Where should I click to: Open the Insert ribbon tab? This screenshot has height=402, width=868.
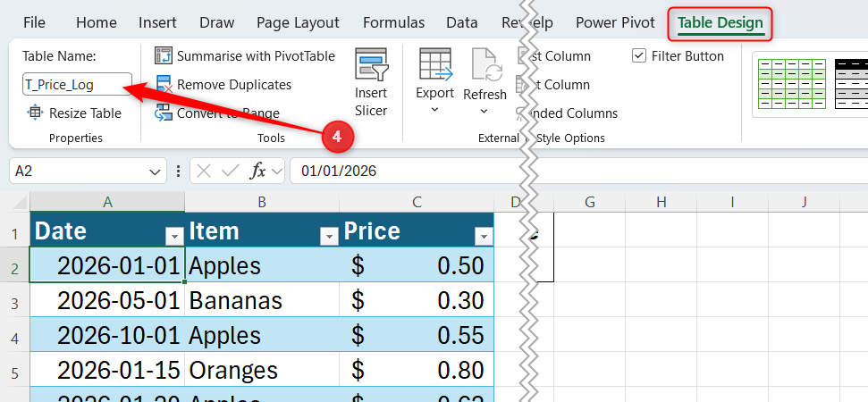click(x=157, y=22)
